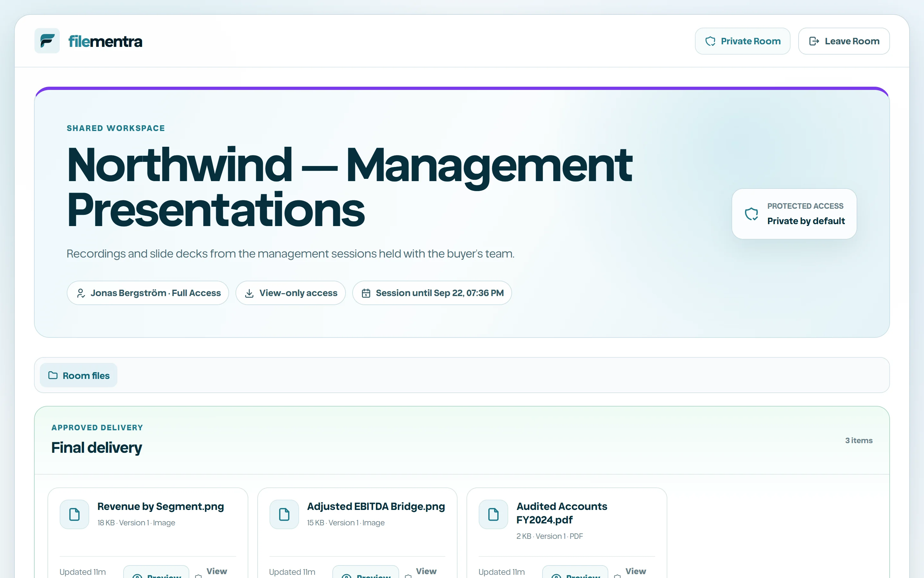The width and height of the screenshot is (924, 578).
Task: Click 2 KB · Version 1 · PDF metadata
Action: pyautogui.click(x=550, y=536)
